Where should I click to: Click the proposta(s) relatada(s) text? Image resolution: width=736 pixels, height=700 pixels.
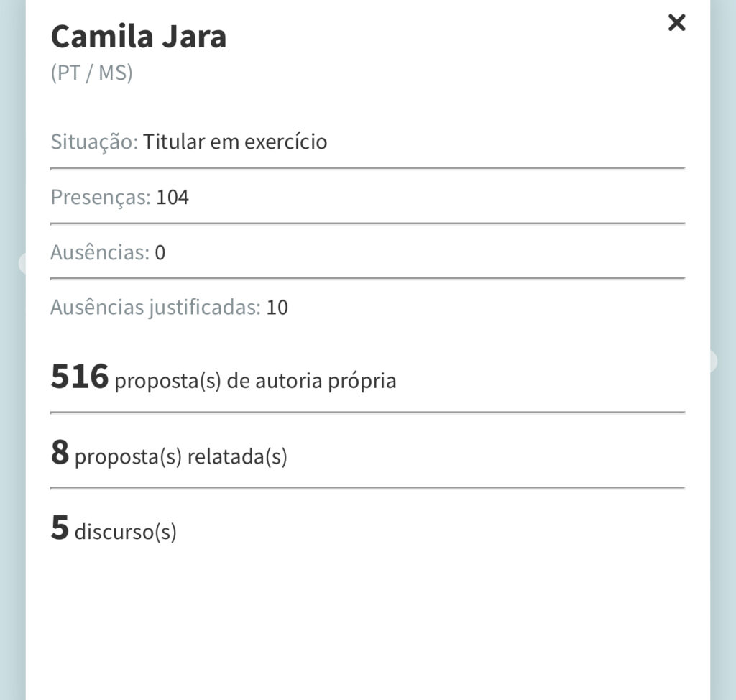coord(180,457)
